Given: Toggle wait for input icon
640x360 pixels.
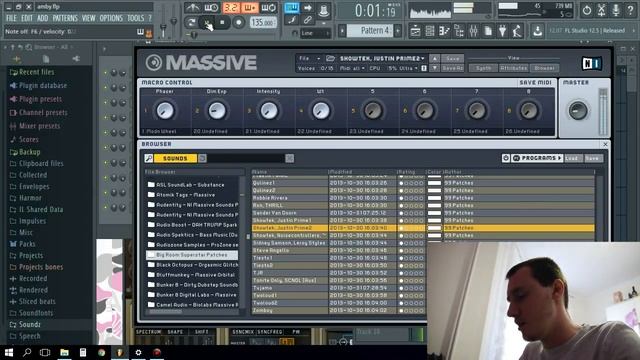Looking at the screenshot, I should 211,8.
